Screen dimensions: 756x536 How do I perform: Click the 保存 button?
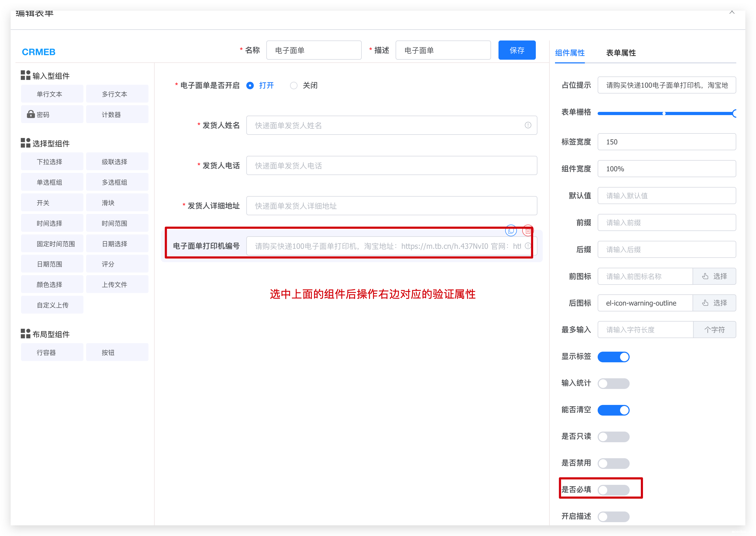click(517, 50)
